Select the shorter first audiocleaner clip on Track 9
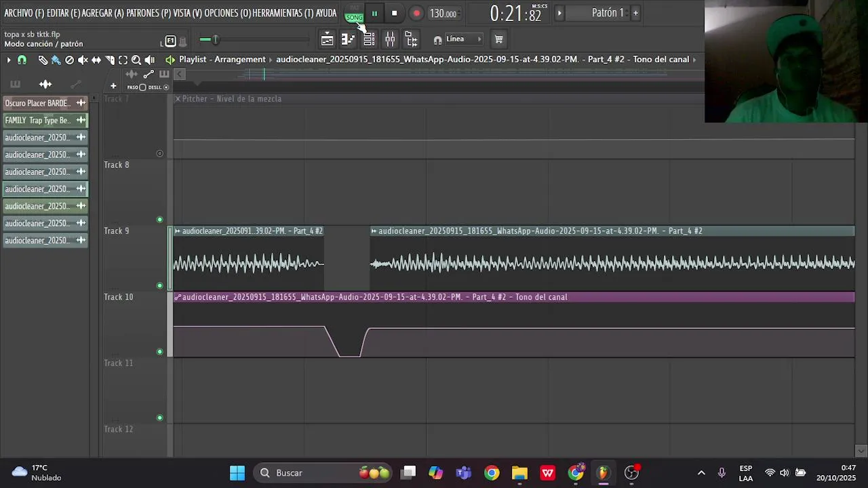The width and height of the screenshot is (868, 488). [x=249, y=258]
